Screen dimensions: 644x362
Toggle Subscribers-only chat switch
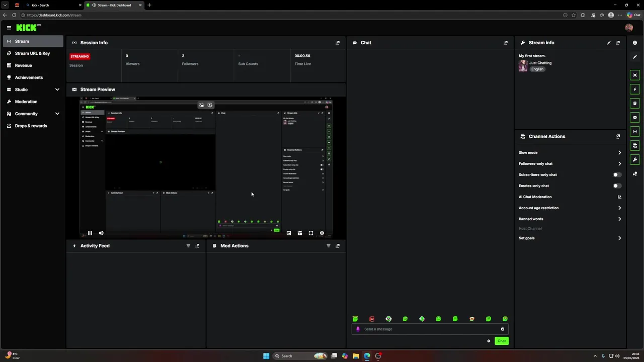617,175
